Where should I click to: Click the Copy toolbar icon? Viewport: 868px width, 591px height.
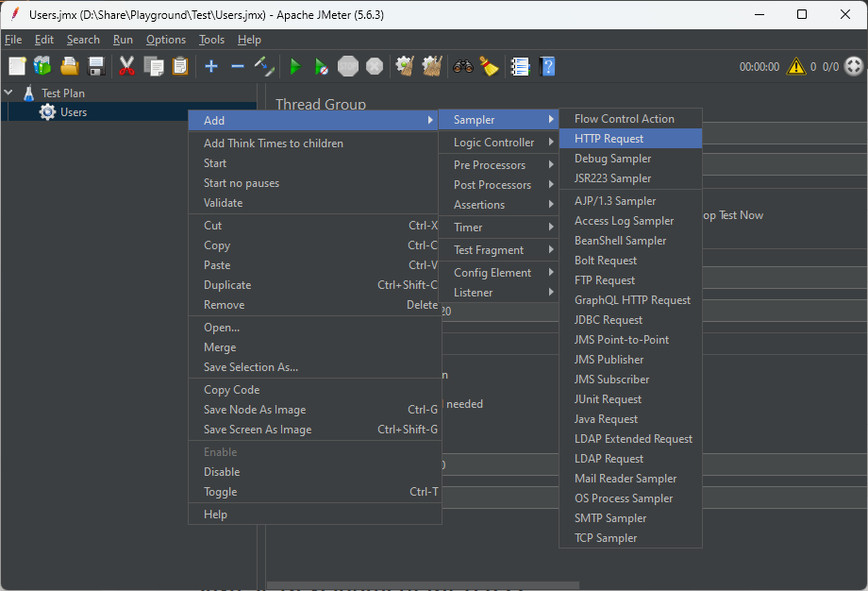pyautogui.click(x=154, y=66)
